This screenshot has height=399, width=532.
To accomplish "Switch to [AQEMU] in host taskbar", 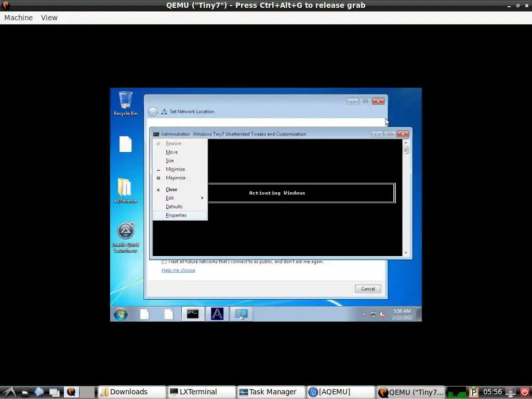I will click(341, 392).
